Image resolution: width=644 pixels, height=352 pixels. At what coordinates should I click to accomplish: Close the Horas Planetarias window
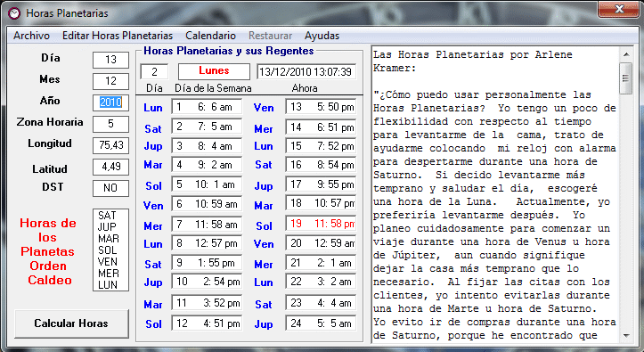tap(619, 9)
